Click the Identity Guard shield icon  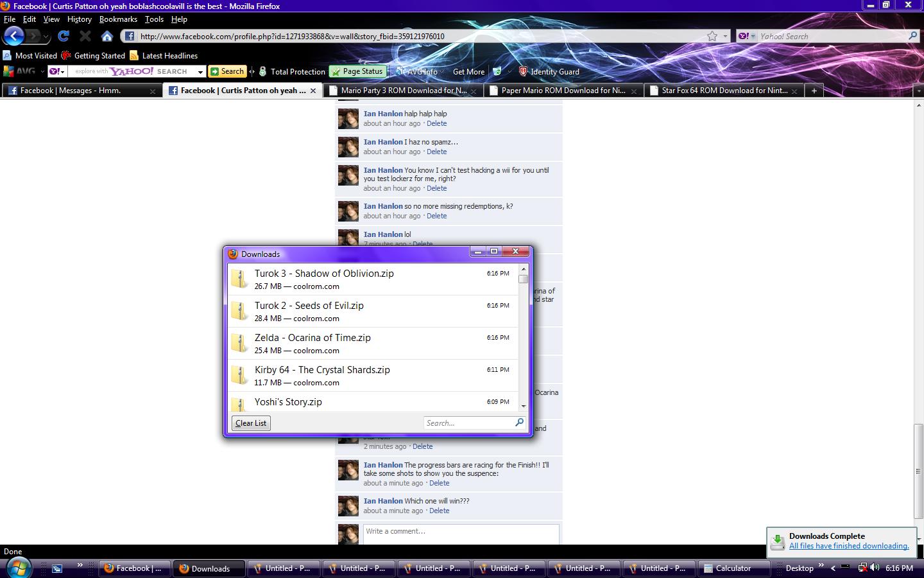(x=523, y=71)
